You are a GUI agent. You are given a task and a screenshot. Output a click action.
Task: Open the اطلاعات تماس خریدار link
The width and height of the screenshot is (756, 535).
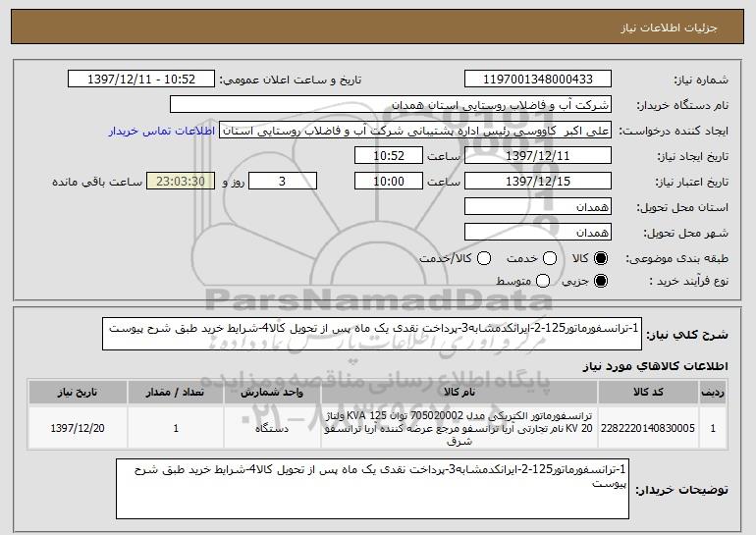point(162,131)
